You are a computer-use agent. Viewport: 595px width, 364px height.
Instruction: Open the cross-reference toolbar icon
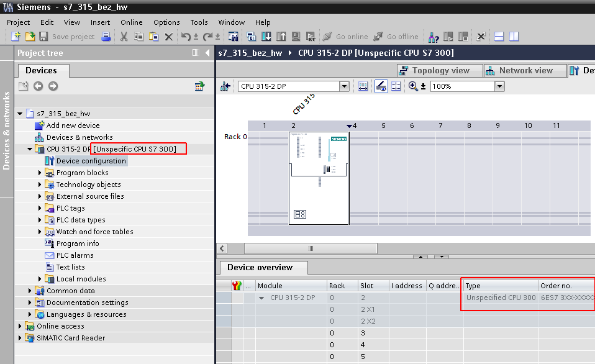coord(481,37)
